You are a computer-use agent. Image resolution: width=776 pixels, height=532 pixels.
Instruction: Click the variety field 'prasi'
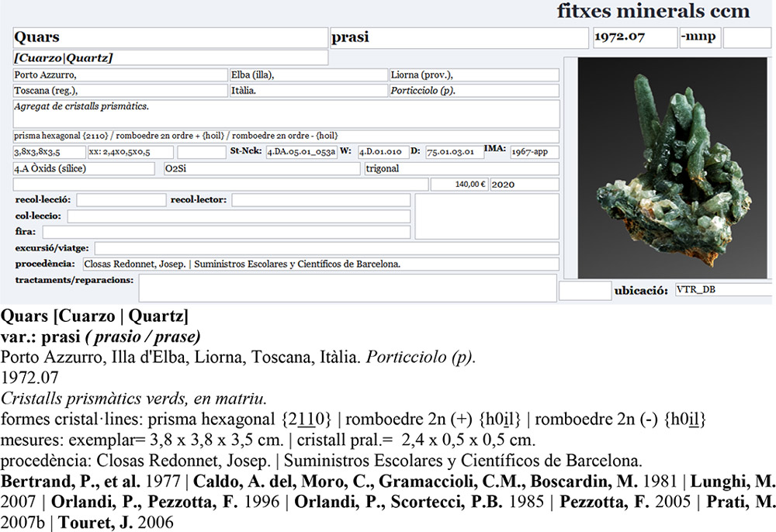[x=459, y=37]
